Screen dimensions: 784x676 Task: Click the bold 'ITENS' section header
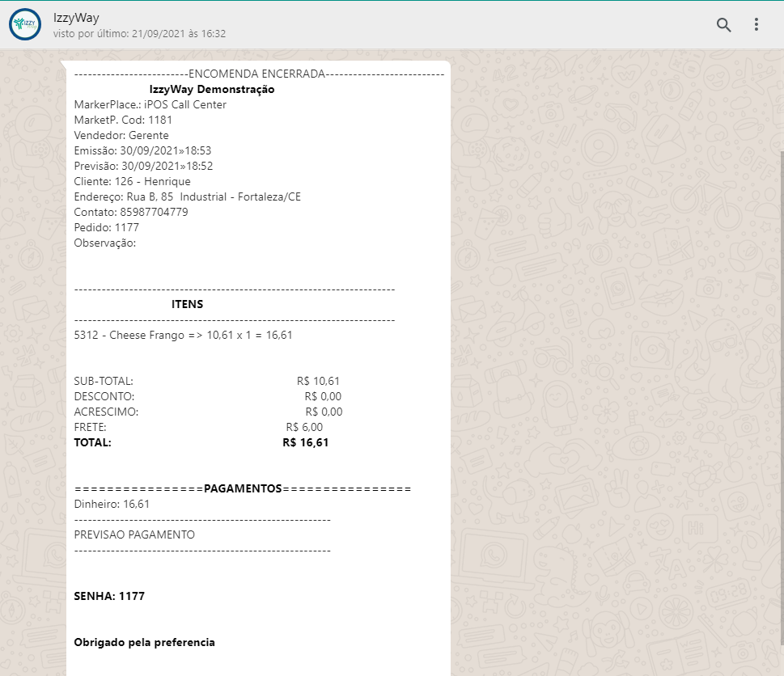188,304
